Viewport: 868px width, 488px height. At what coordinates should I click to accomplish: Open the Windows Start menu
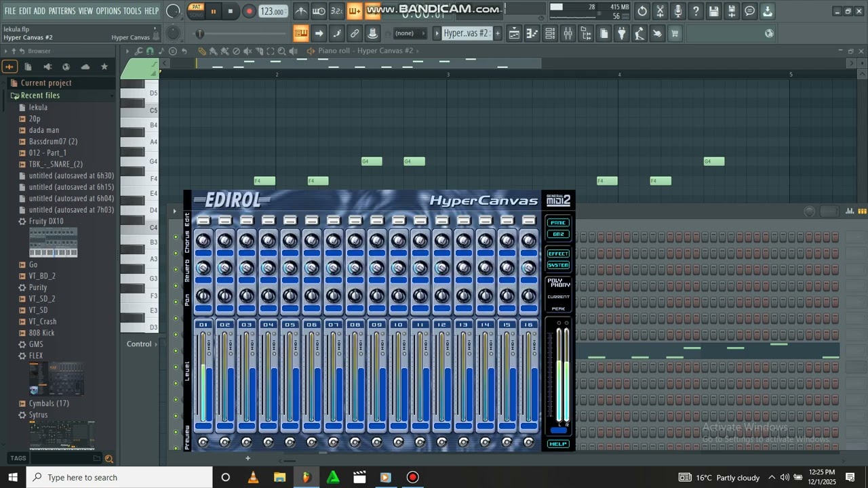point(13,477)
